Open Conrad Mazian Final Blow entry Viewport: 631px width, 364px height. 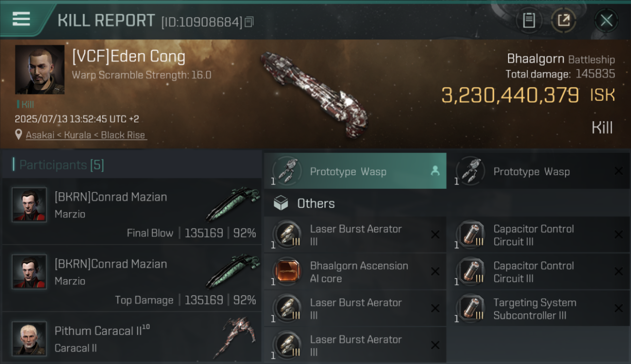coord(132,212)
